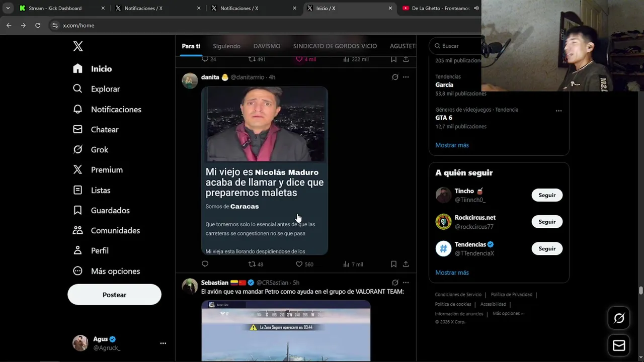Open Listas in the sidebar
The image size is (644, 362).
pyautogui.click(x=92, y=190)
